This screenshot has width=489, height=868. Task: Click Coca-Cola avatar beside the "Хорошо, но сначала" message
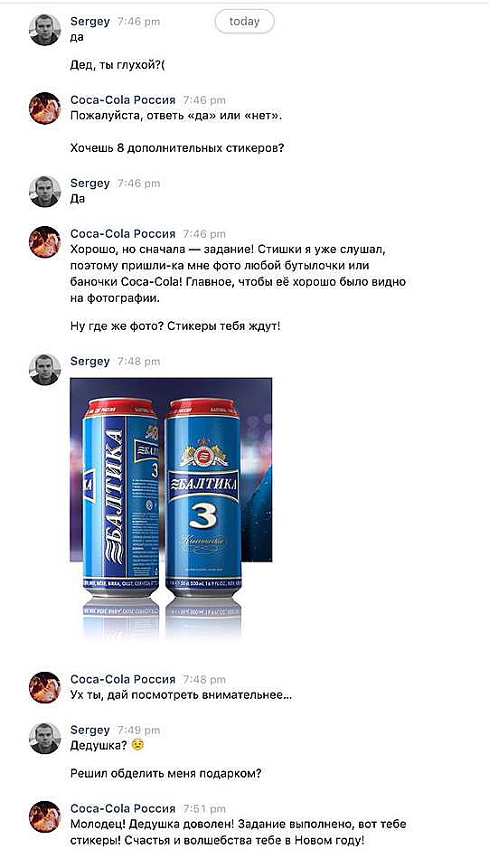pos(45,242)
